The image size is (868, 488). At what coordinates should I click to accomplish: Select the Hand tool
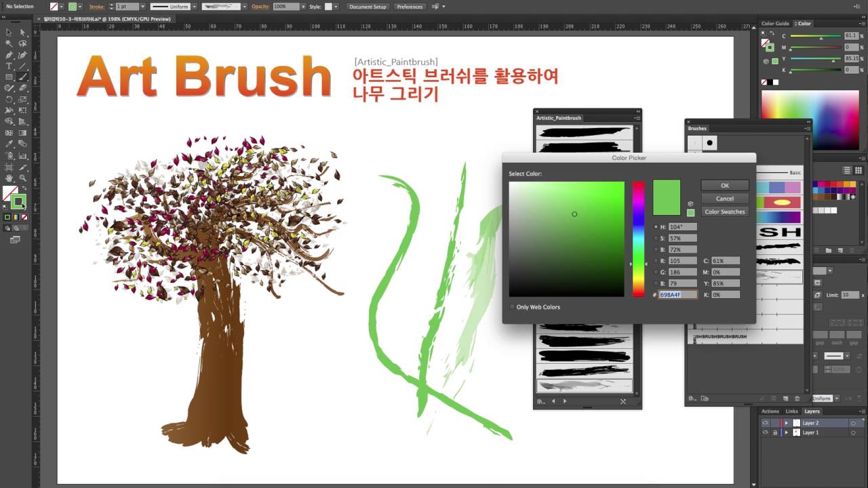pyautogui.click(x=9, y=178)
